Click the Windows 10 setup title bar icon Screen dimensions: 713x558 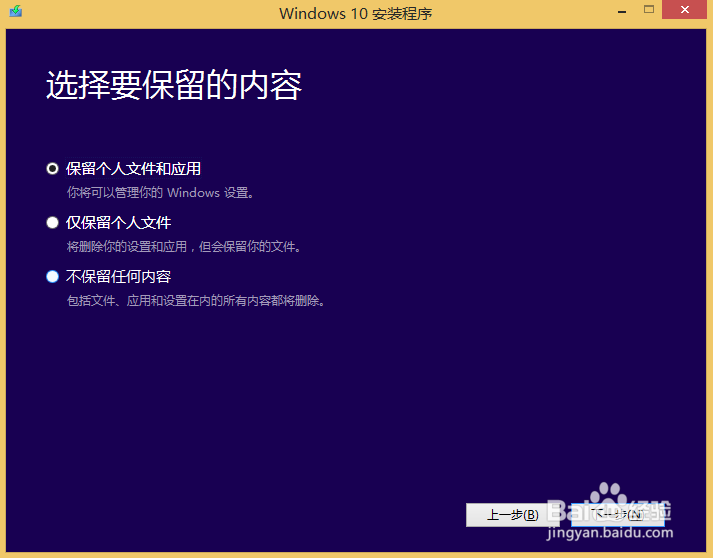16,11
